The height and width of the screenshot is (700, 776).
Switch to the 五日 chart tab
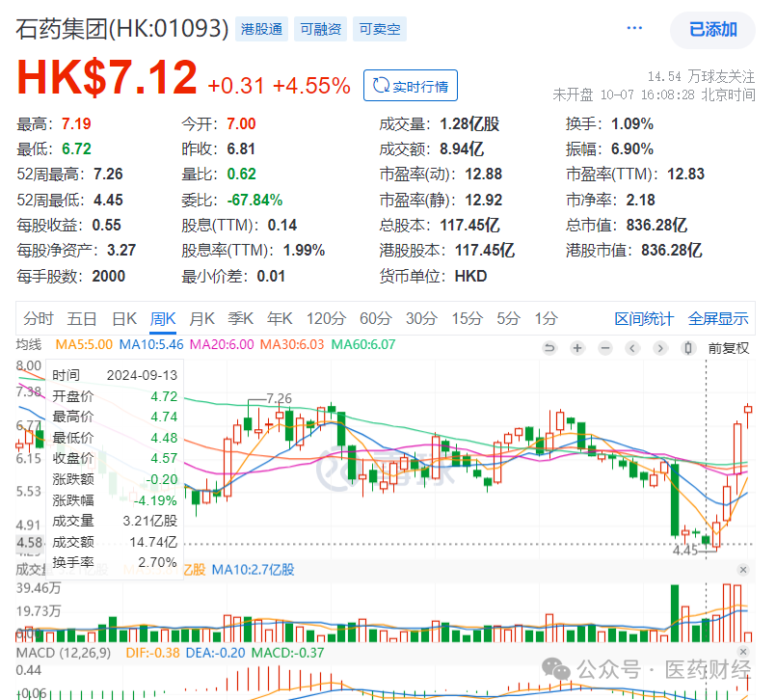[x=82, y=318]
